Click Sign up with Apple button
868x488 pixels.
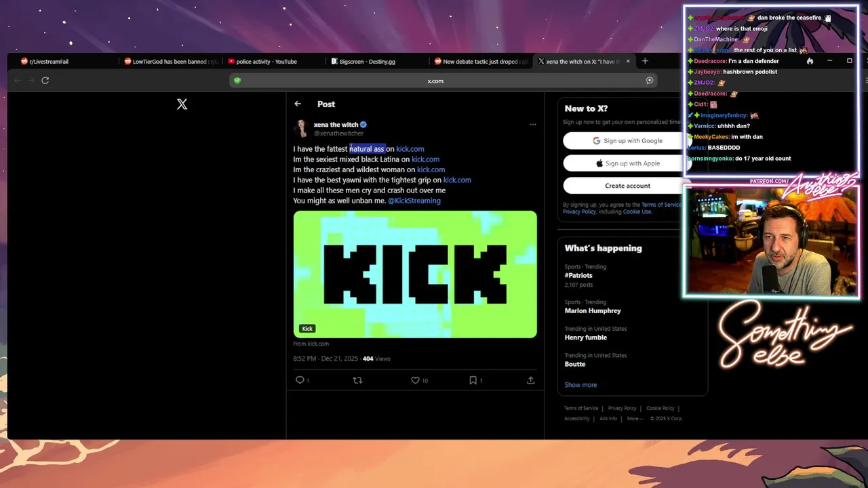(x=627, y=163)
